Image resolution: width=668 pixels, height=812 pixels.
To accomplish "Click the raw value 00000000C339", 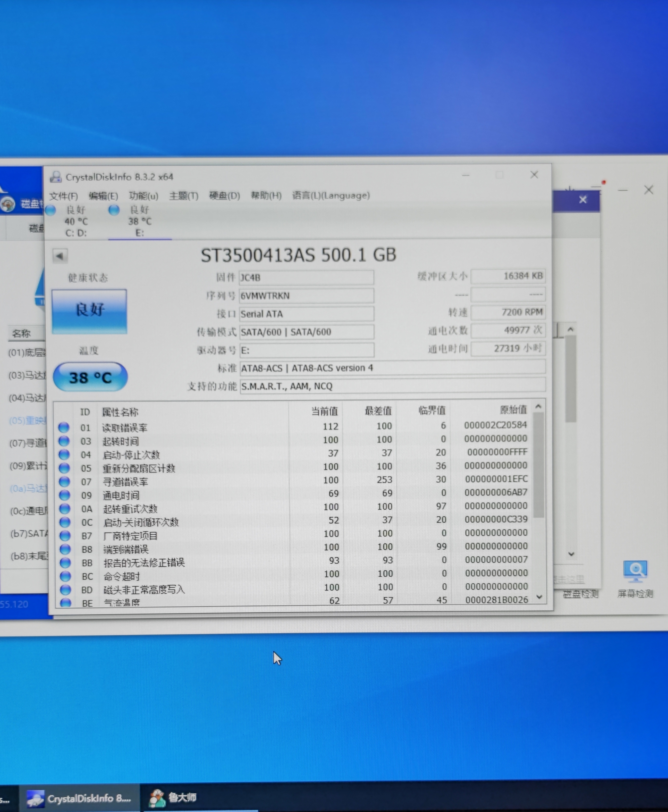I will (496, 519).
